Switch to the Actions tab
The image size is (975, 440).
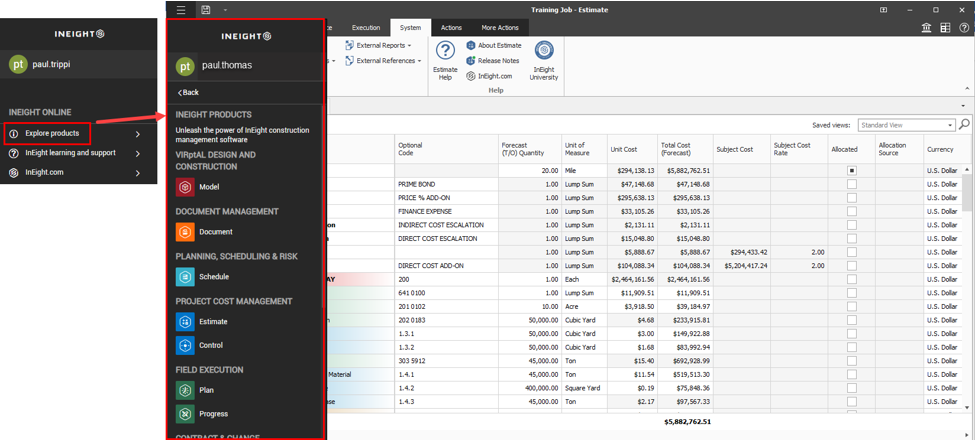pyautogui.click(x=451, y=28)
